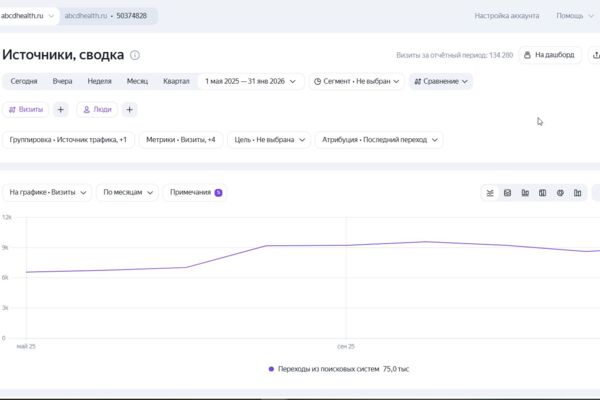Expand the Цель • Не выбрана dropdown
Screen dimensions: 600x400
pyautogui.click(x=269, y=140)
